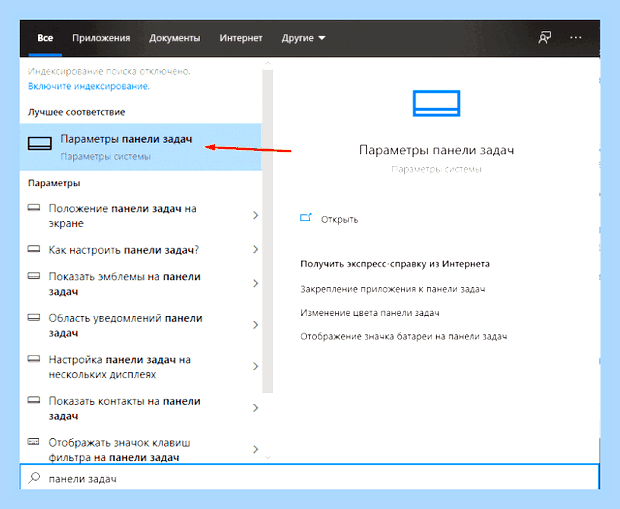Click the magnifier search icon
This screenshot has height=509, width=620.
point(34,478)
